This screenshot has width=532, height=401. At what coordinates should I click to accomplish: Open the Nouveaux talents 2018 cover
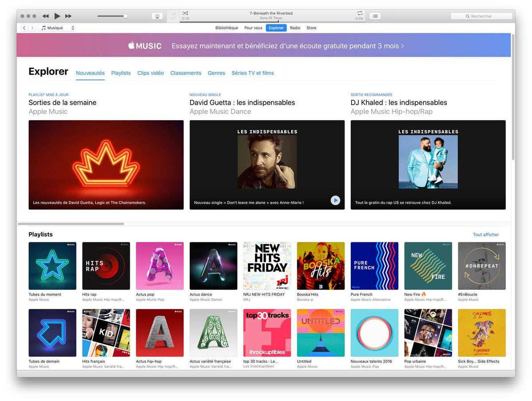[374, 333]
